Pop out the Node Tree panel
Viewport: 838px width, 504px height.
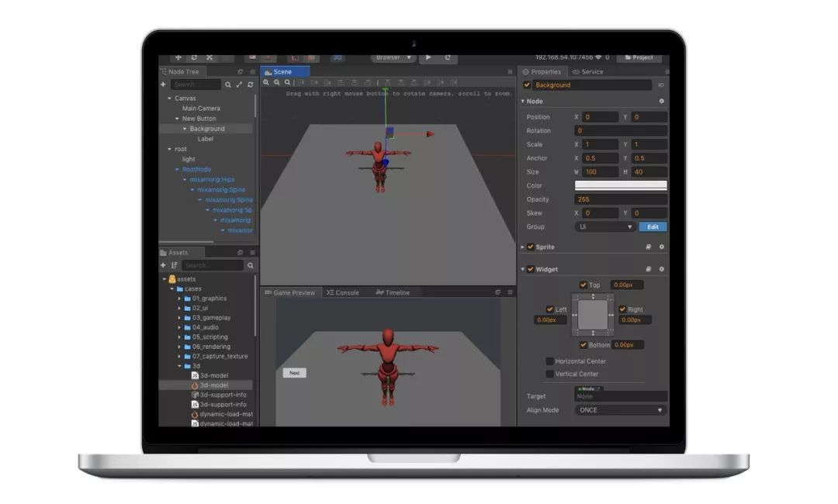coord(240,71)
